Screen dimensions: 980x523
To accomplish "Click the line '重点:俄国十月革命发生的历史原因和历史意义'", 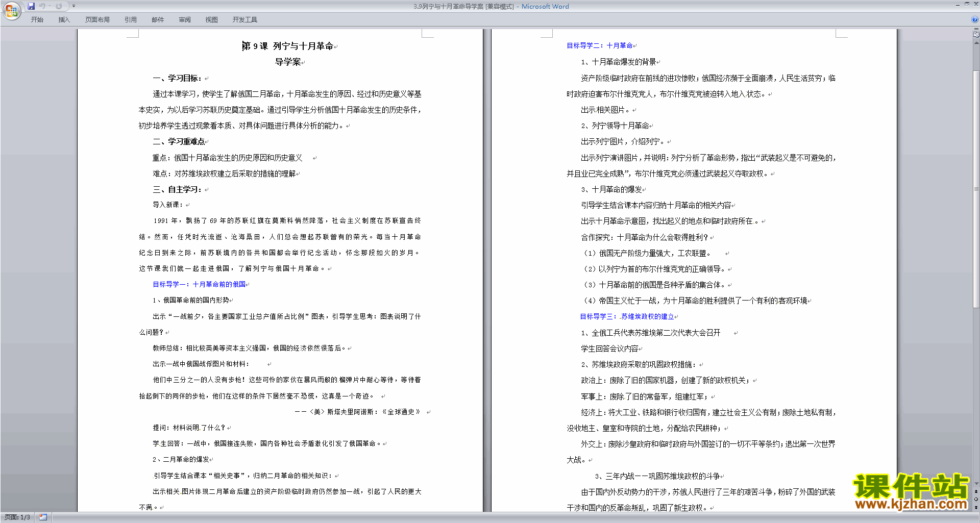I will point(228,158).
